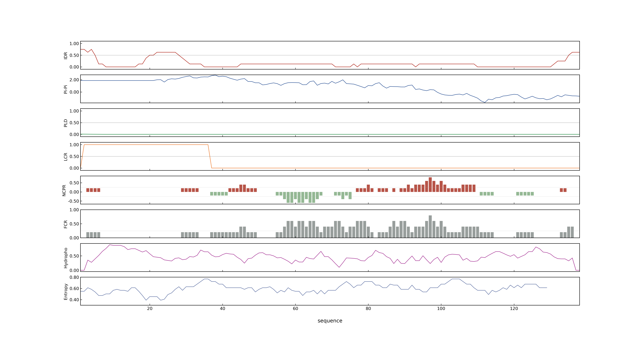Click the 0.50 tick of the Hydropho panel

coord(74,256)
